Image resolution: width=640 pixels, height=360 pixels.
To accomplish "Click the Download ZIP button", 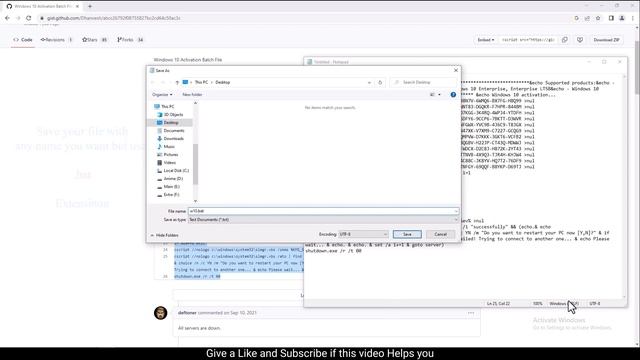I will 606,40.
